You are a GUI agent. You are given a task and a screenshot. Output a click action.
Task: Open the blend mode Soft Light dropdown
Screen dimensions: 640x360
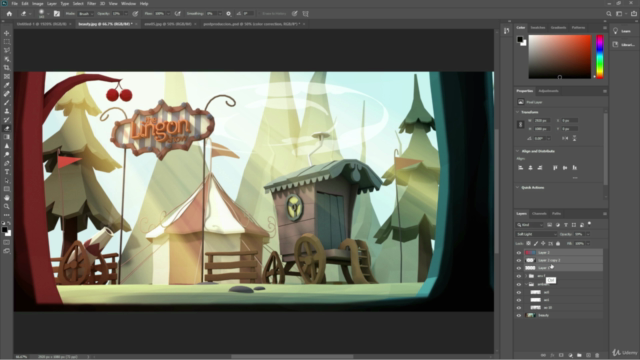pos(536,234)
